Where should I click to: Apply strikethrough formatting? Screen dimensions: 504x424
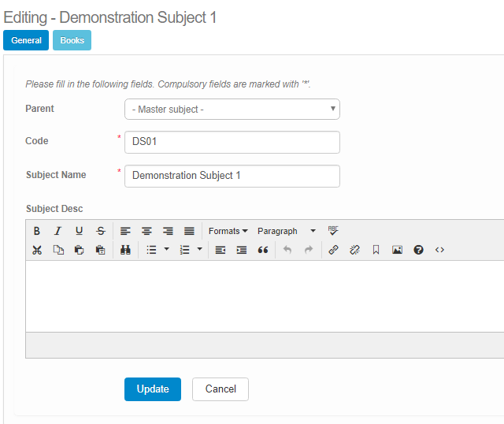tap(100, 231)
